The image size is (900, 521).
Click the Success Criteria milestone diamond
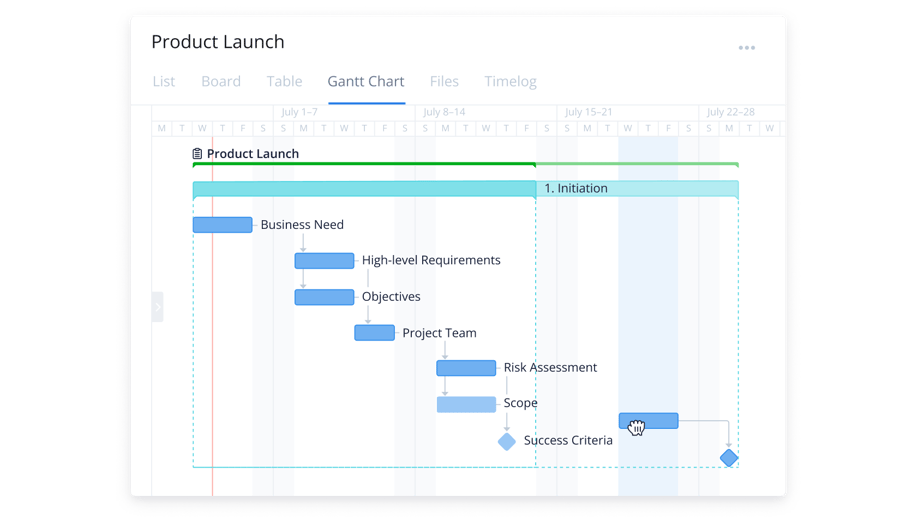(507, 441)
